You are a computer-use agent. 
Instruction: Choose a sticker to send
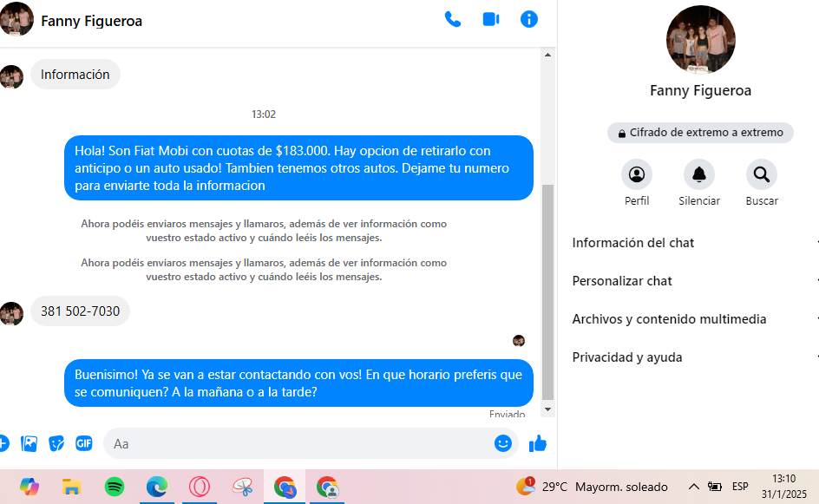(x=56, y=443)
